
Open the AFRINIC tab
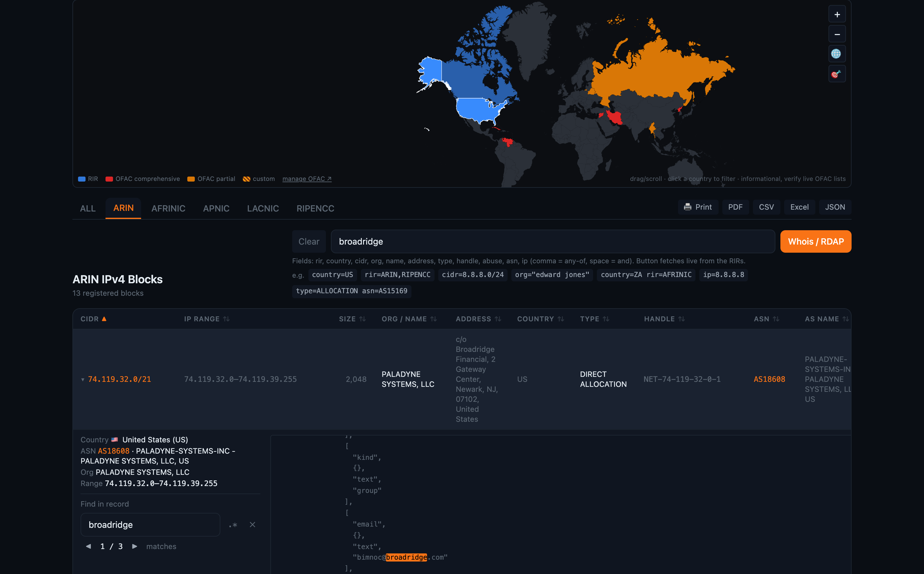(168, 208)
